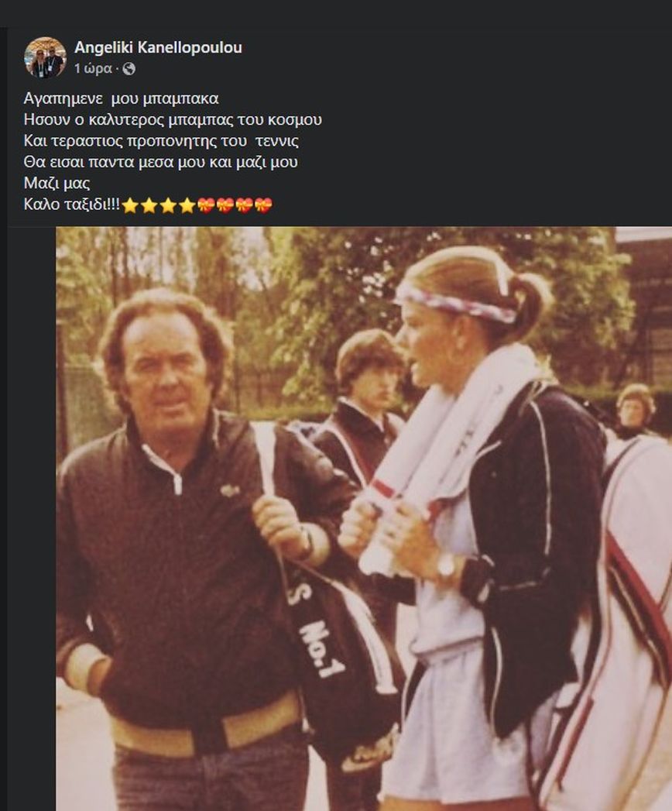
Task: Click the last ribbon heart emoji
Action: pyautogui.click(x=263, y=205)
